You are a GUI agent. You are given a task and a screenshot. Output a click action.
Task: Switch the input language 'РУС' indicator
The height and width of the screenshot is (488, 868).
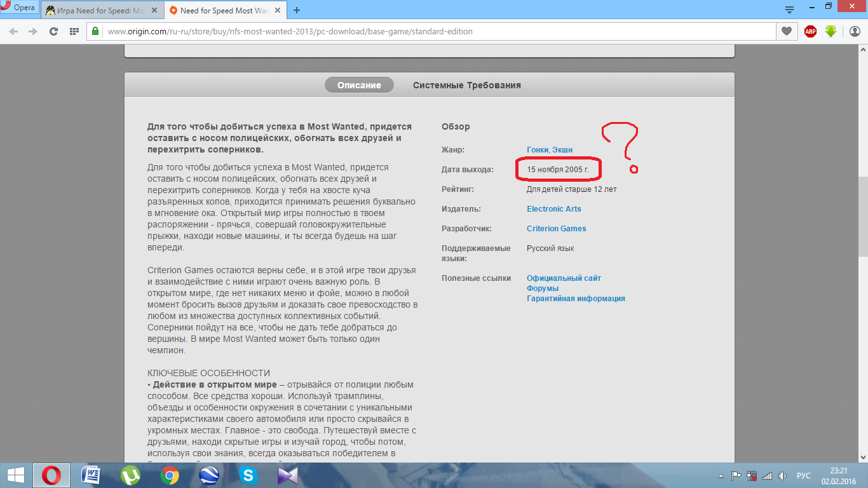pos(804,475)
